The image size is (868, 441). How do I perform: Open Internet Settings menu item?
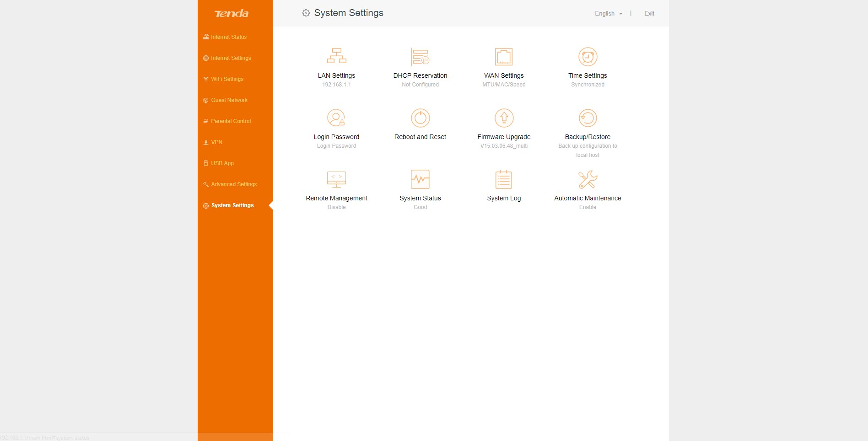[x=231, y=58]
